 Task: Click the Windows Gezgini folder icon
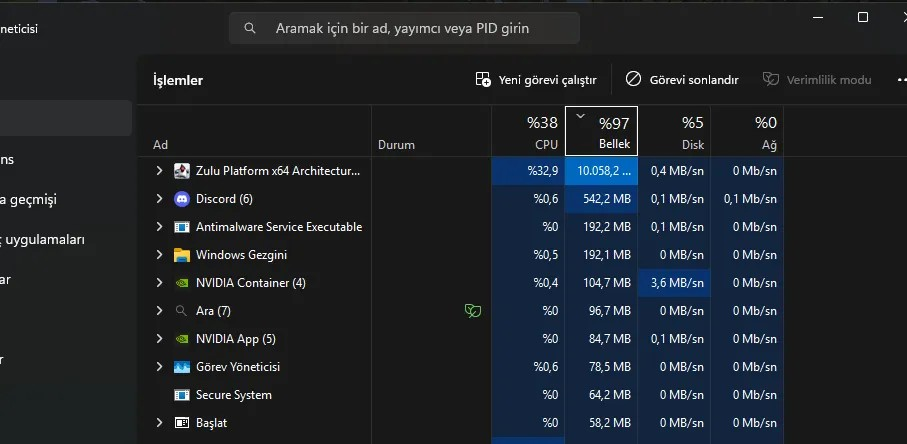(182, 255)
